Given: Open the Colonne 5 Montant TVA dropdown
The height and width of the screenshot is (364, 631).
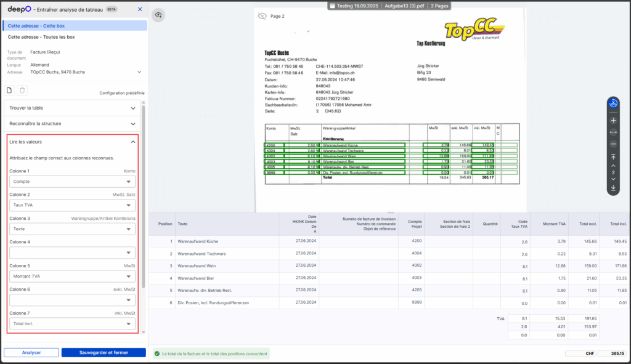Looking at the screenshot, I should coord(73,276).
